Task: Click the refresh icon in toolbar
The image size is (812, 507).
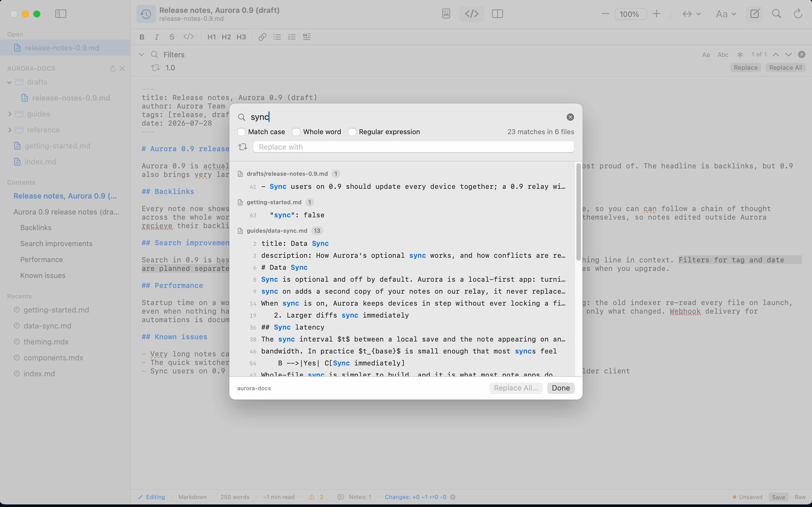Action: click(x=798, y=14)
